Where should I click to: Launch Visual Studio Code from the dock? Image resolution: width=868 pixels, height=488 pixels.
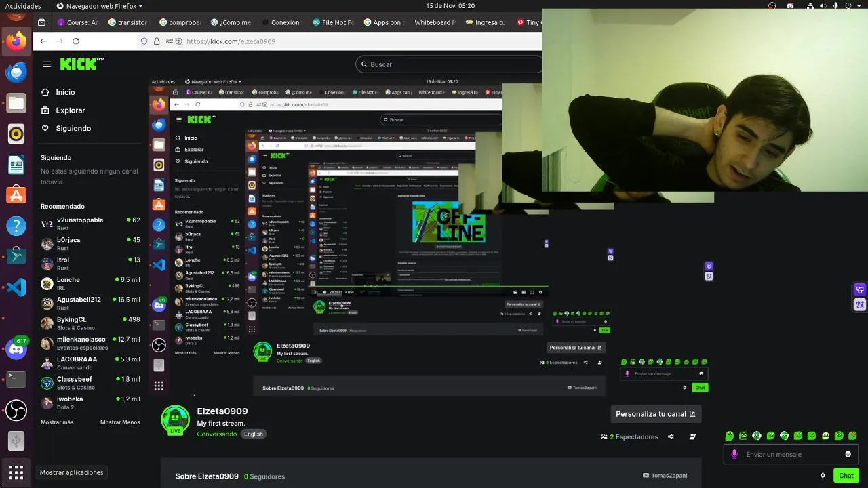(x=16, y=287)
